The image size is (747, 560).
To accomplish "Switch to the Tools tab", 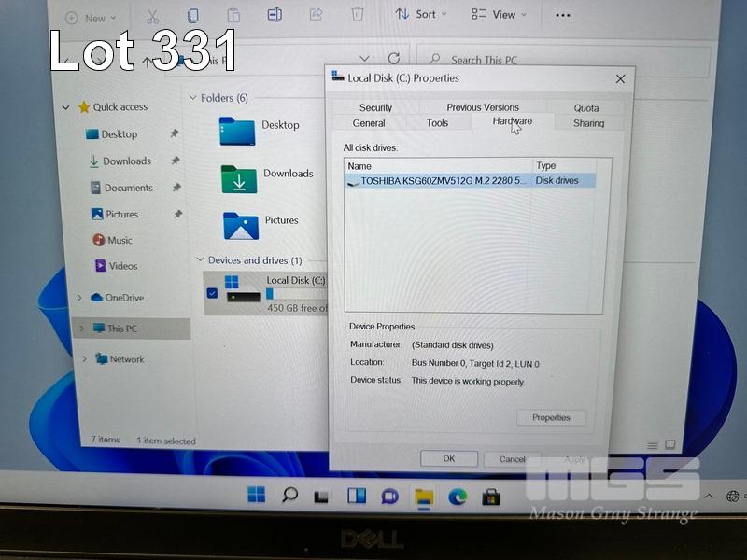I will tap(437, 123).
